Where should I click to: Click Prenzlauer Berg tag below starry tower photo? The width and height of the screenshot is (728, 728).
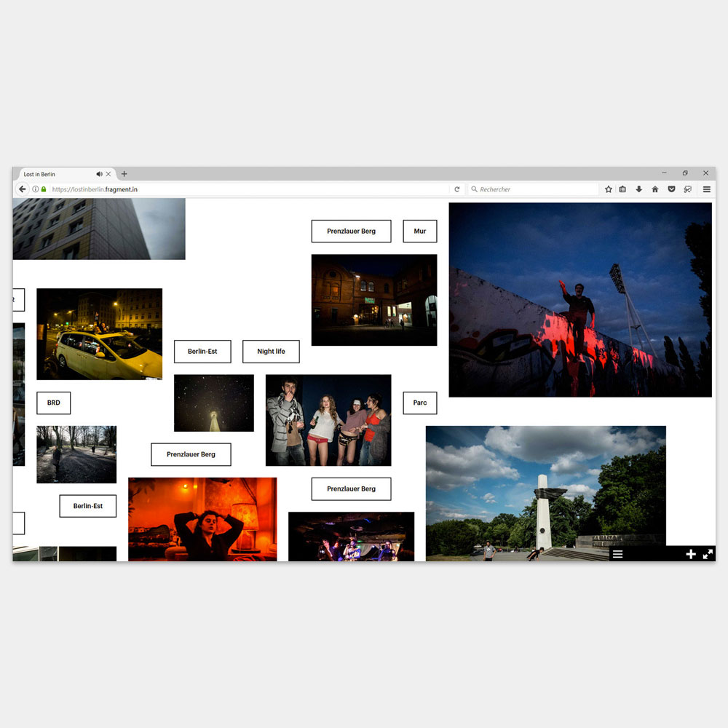(191, 454)
